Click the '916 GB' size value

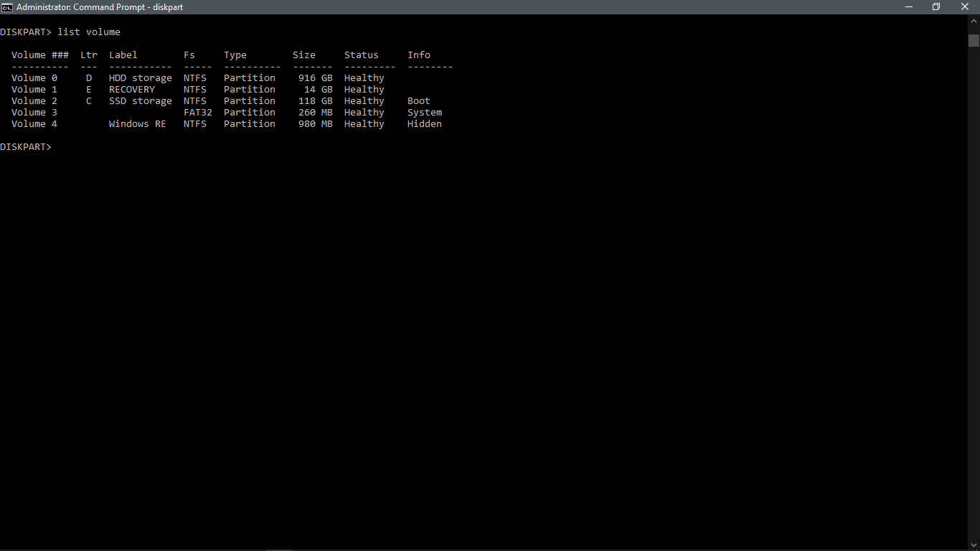click(x=316, y=78)
